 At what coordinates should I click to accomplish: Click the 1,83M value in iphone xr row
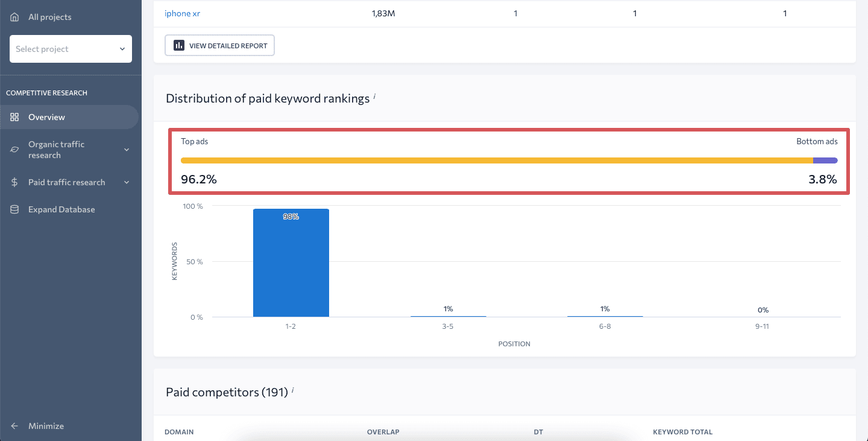[383, 13]
